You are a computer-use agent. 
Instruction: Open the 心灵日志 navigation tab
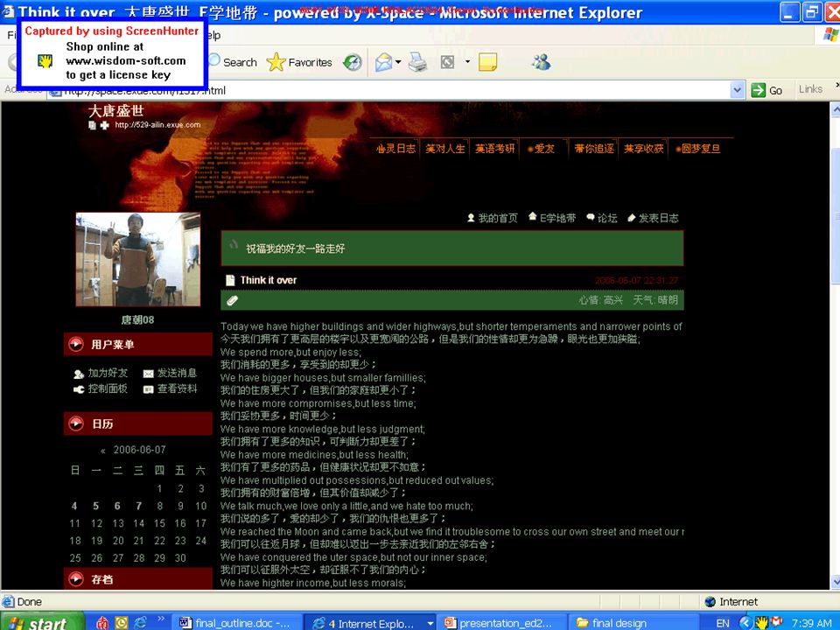(395, 149)
